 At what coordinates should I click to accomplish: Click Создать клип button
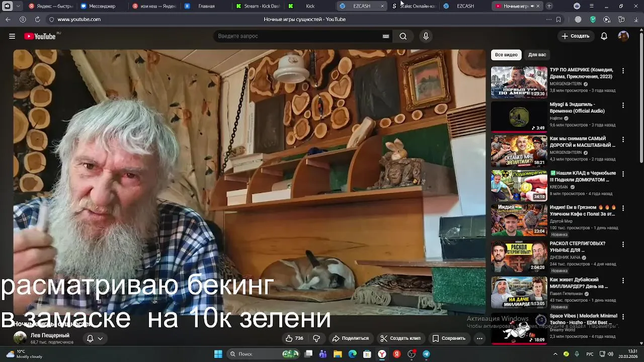pos(400,338)
